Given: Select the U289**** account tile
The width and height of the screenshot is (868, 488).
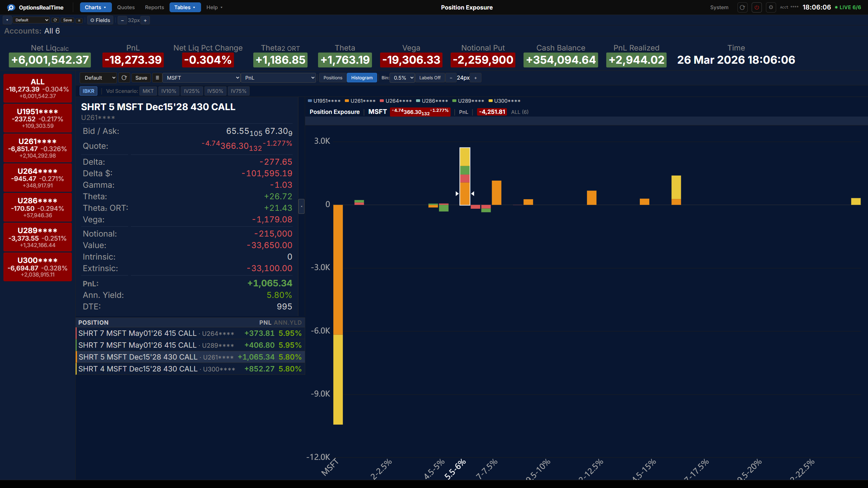Looking at the screenshot, I should [x=38, y=237].
